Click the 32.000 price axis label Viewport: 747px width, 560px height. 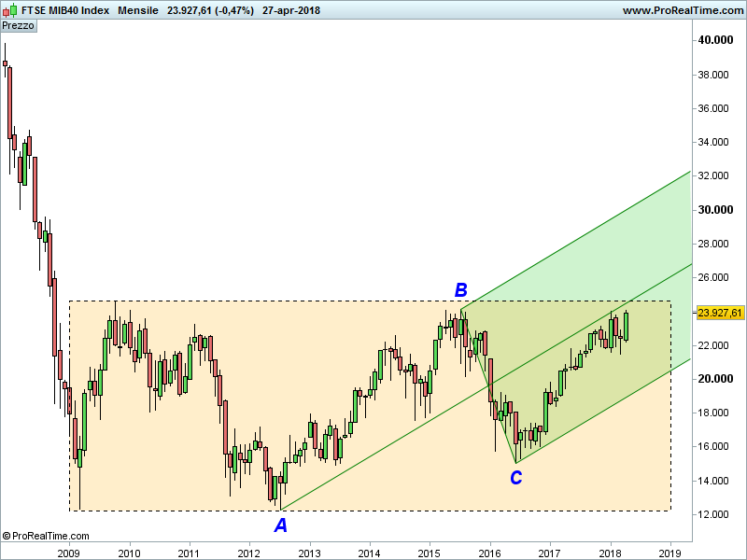pyautogui.click(x=713, y=175)
